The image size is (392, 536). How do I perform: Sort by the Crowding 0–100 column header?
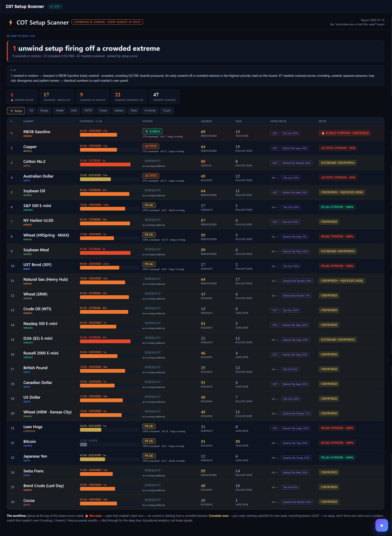pyautogui.click(x=91, y=121)
